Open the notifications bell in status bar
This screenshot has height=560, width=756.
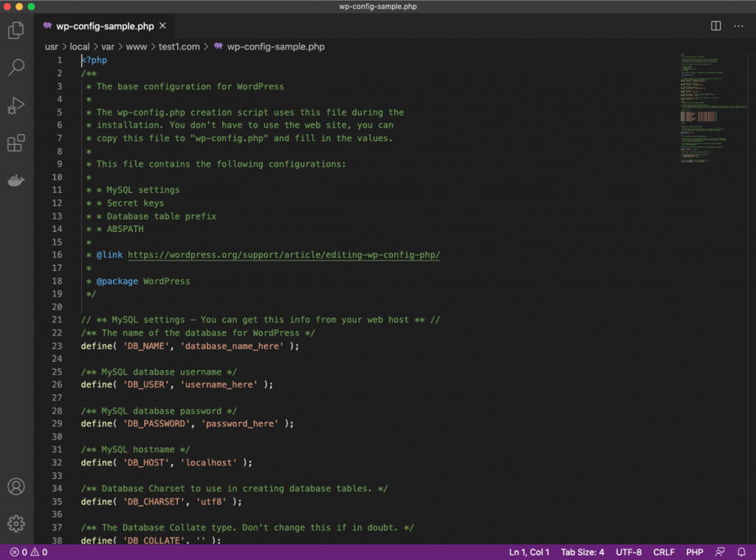(x=741, y=552)
